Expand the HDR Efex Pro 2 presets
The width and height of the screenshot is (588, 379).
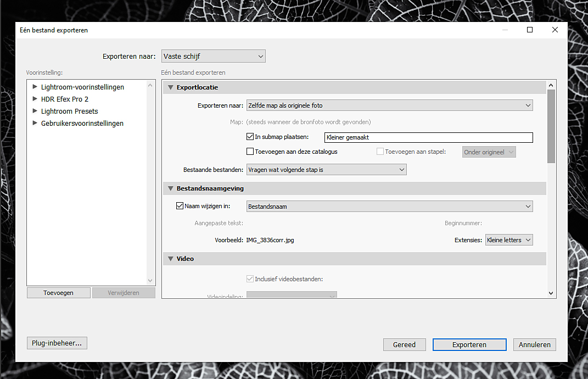pyautogui.click(x=35, y=99)
